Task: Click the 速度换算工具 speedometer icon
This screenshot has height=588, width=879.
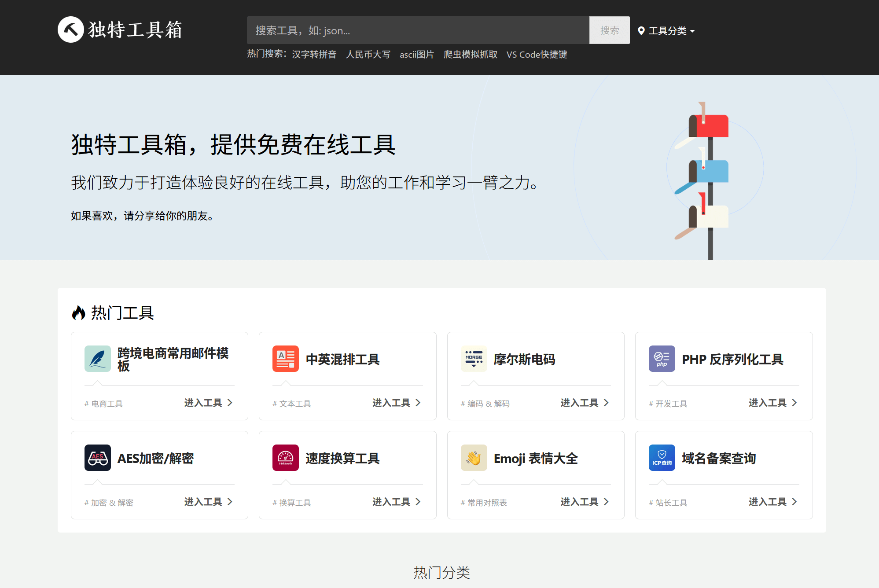Action: point(285,458)
